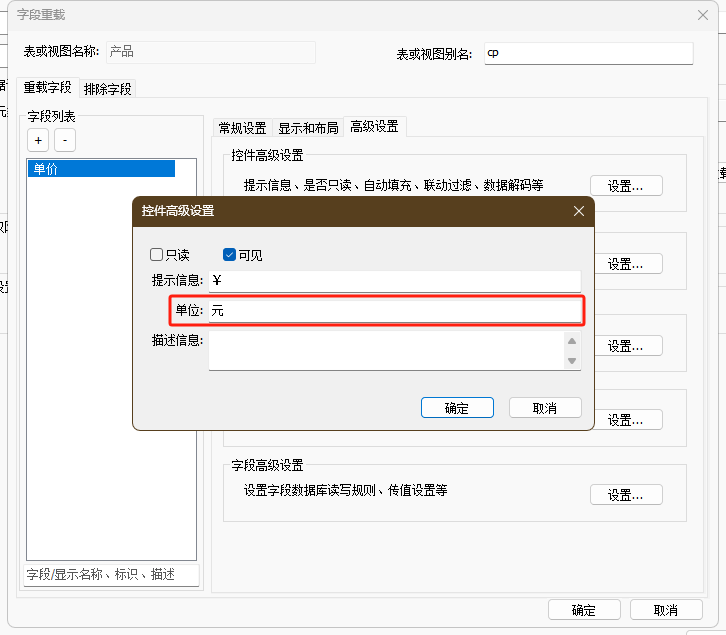Click the up arrow in 描述信息 scrollbar
Screen dimensions: 726x635
(572, 342)
